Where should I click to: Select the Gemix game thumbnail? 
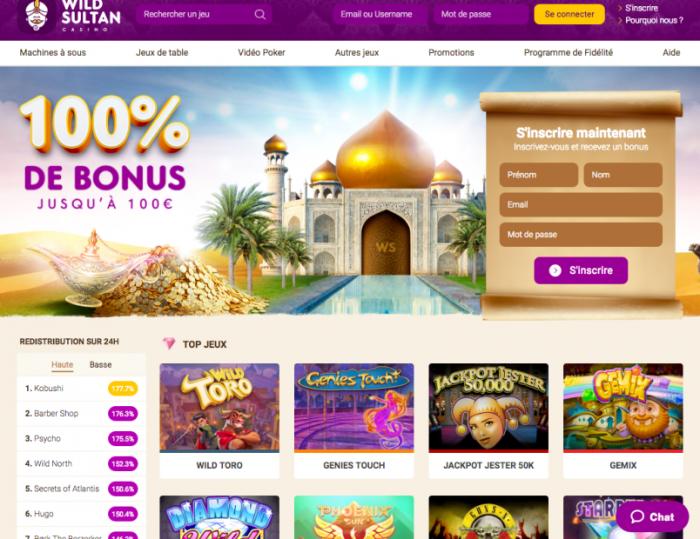(x=623, y=407)
